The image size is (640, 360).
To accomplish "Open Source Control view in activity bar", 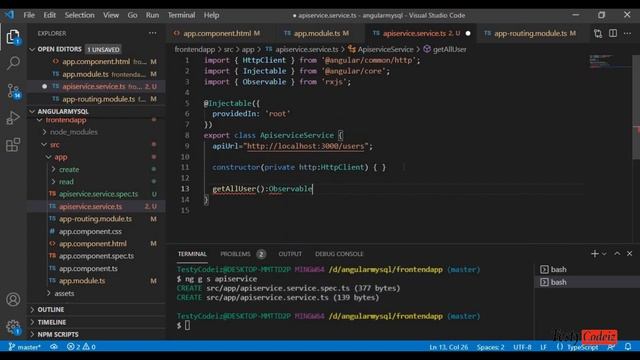I will (13, 91).
